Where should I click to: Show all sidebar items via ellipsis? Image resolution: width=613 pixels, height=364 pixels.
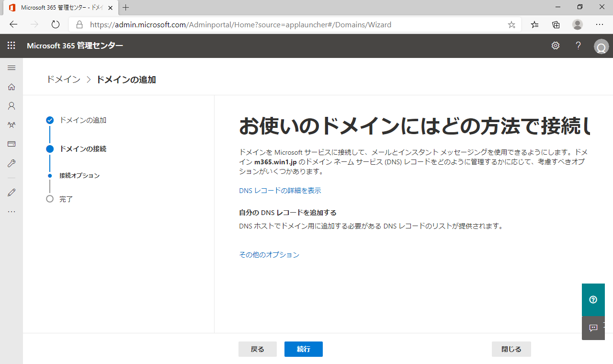pos(11,211)
